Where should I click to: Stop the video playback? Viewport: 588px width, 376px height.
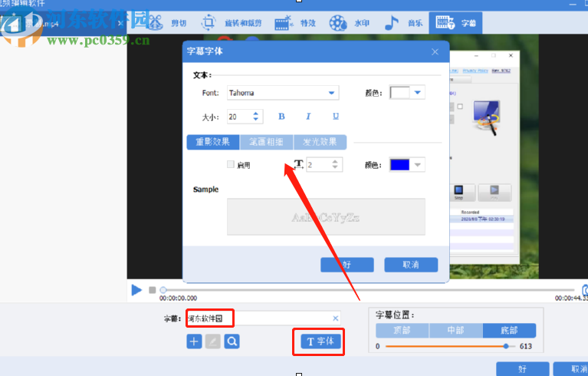[x=153, y=290]
